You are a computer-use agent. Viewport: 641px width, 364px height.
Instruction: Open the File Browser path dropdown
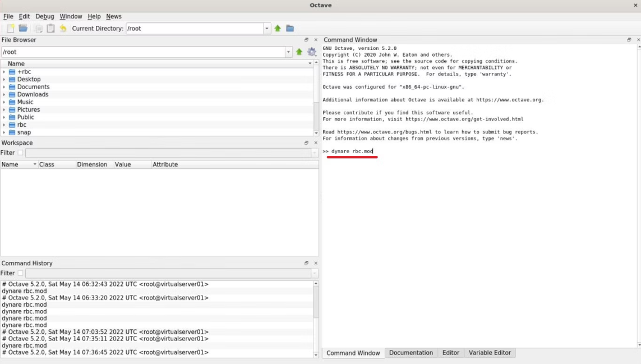point(288,52)
